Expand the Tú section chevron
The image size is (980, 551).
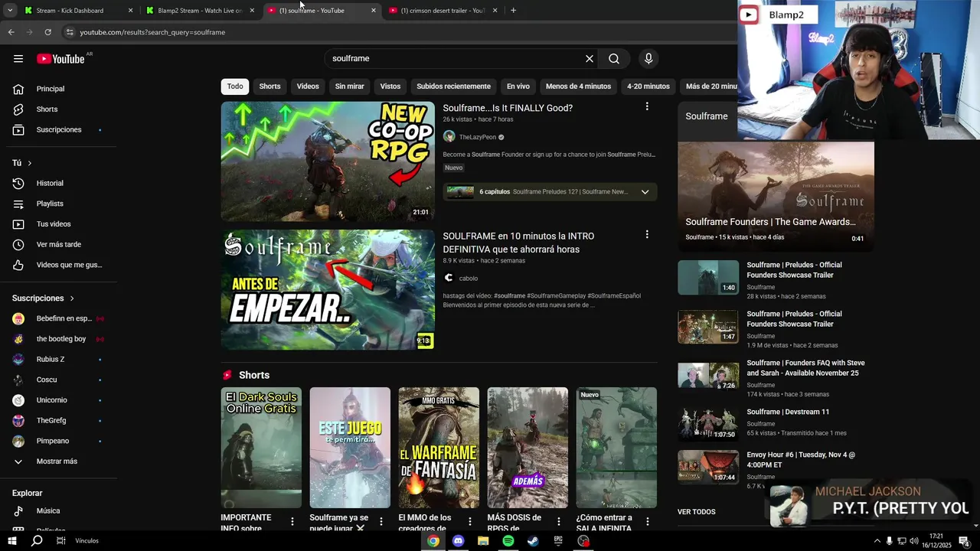30,163
